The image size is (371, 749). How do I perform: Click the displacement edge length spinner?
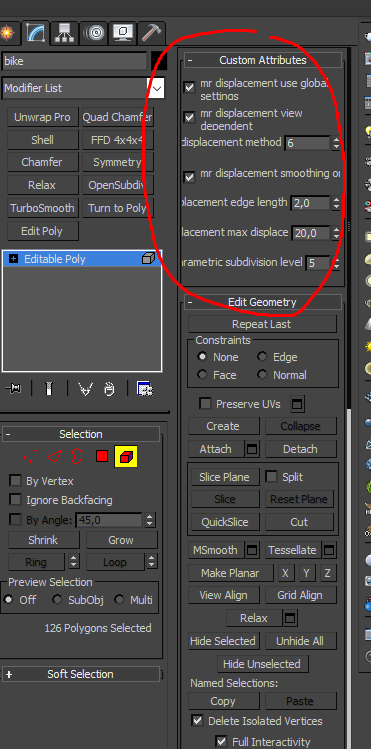pos(336,203)
